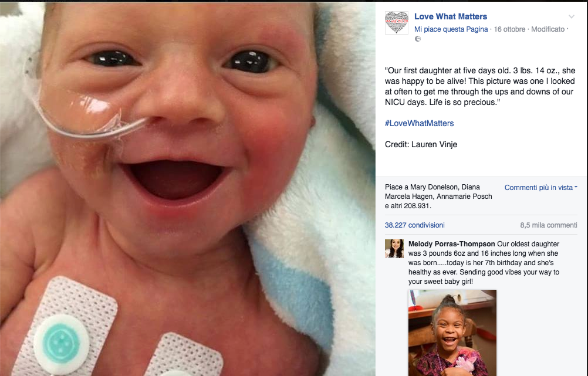The image size is (588, 376).
Task: Click the dropdown arrow beside comments sorting
Action: click(x=576, y=187)
